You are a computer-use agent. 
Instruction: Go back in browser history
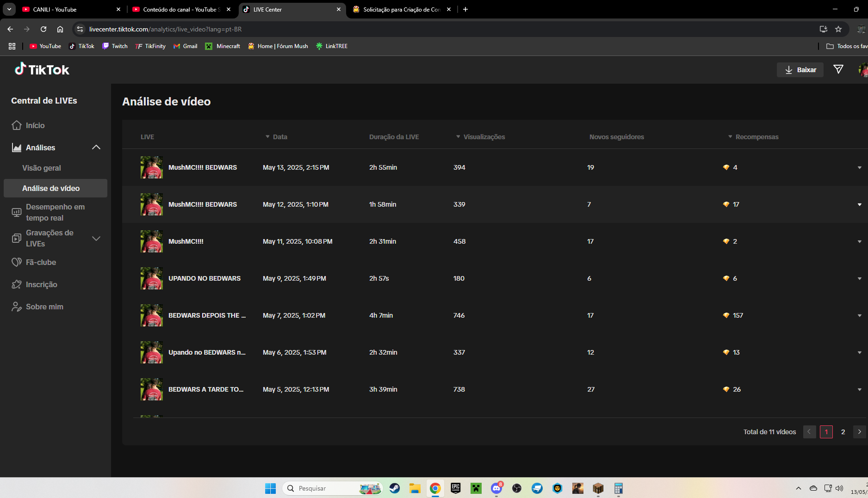tap(10, 29)
